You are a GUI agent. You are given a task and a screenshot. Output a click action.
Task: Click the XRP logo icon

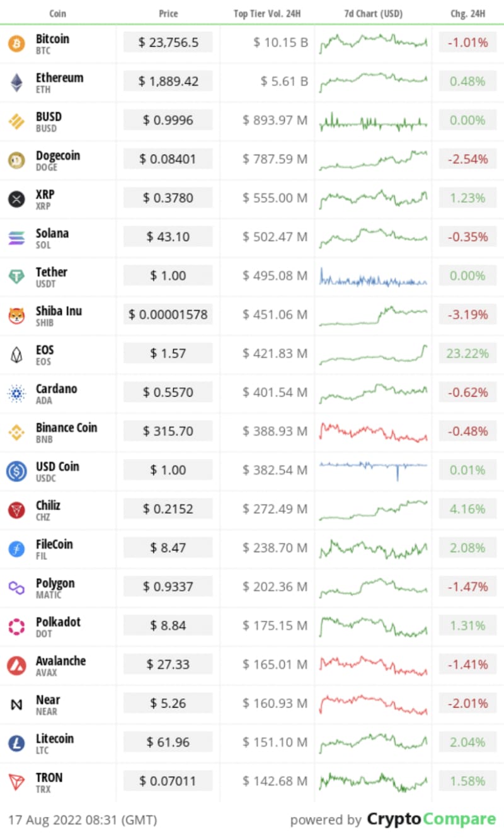[x=16, y=199]
